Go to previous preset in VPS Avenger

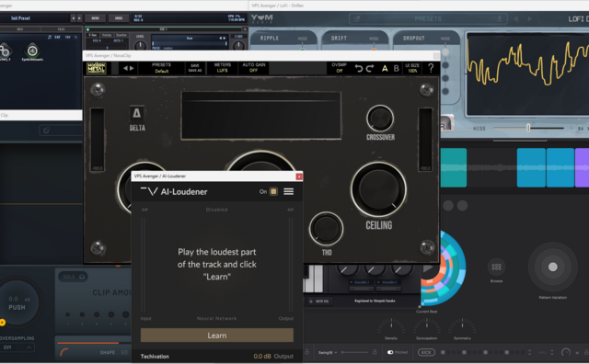click(74, 18)
